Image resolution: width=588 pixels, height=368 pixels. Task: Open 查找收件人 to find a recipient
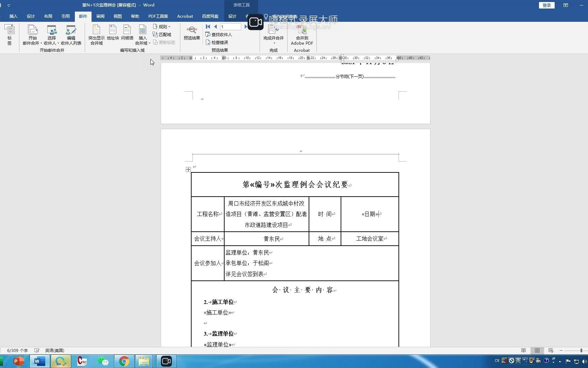(x=219, y=34)
